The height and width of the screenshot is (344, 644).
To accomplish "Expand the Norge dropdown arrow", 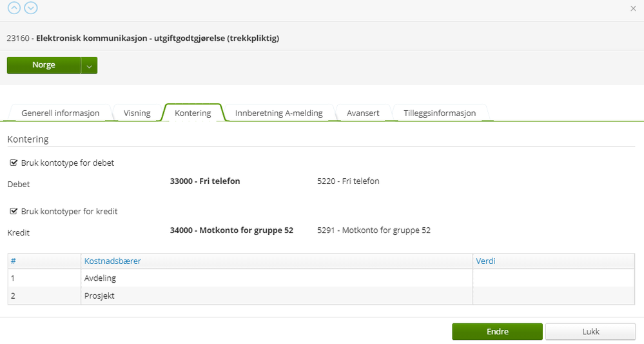I will (90, 65).
